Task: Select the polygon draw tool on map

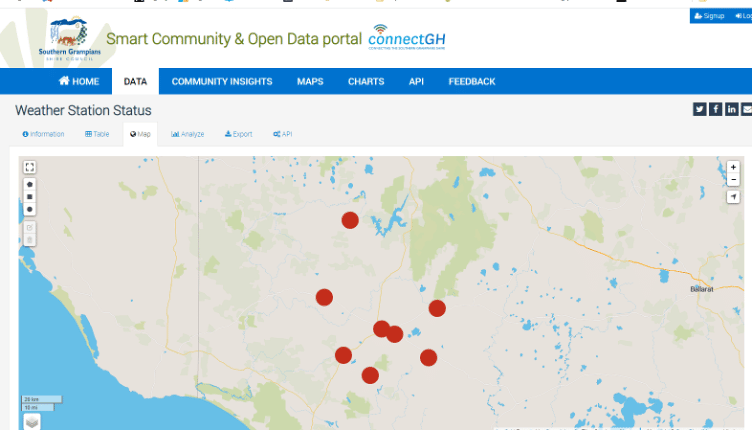Action: click(30, 185)
